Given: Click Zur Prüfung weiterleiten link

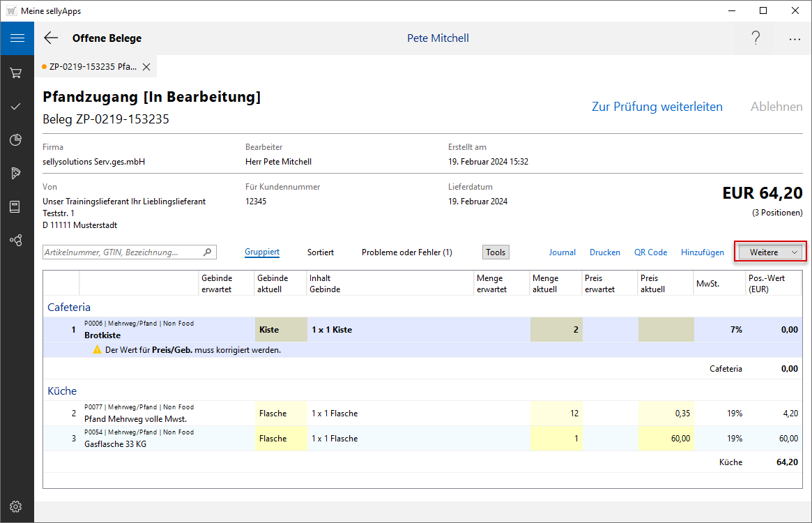Looking at the screenshot, I should point(657,107).
